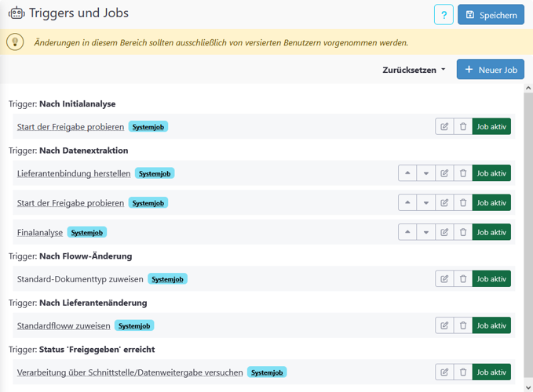Click the lightbulb hint icon in warning banner
The image size is (533, 392).
(x=16, y=42)
